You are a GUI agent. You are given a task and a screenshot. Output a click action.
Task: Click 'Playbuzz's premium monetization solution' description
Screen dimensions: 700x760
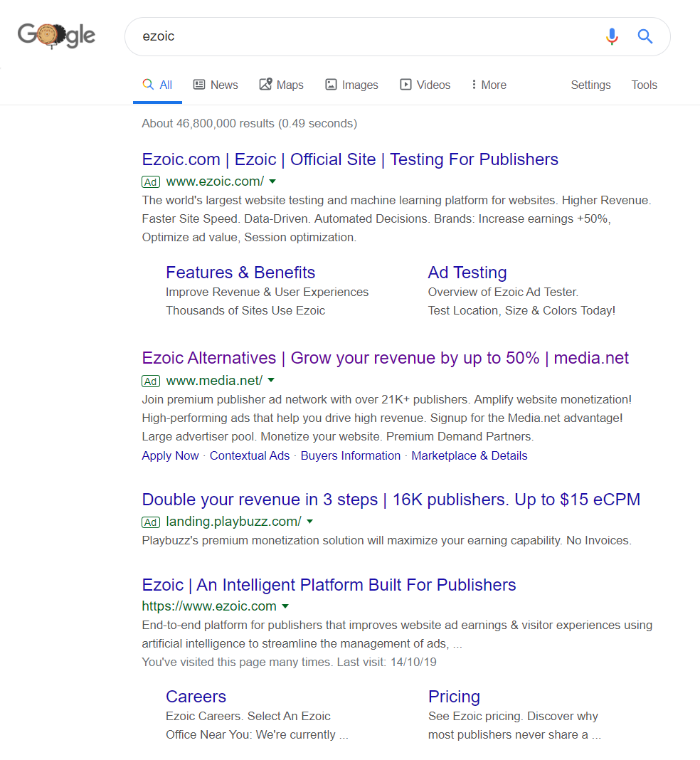point(386,540)
